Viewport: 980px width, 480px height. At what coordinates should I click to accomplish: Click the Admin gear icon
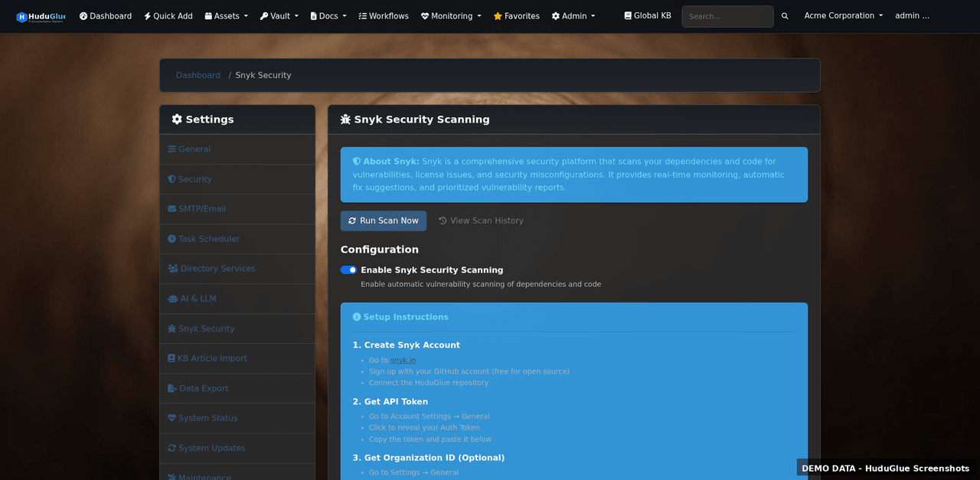pyautogui.click(x=556, y=16)
